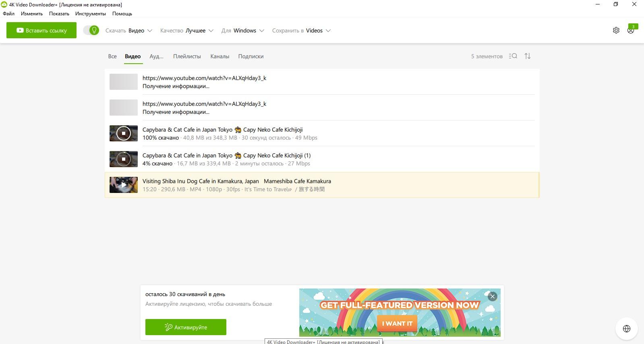This screenshot has height=344, width=644.
Task: Switch to the Плейлисты tab
Action: [x=187, y=56]
